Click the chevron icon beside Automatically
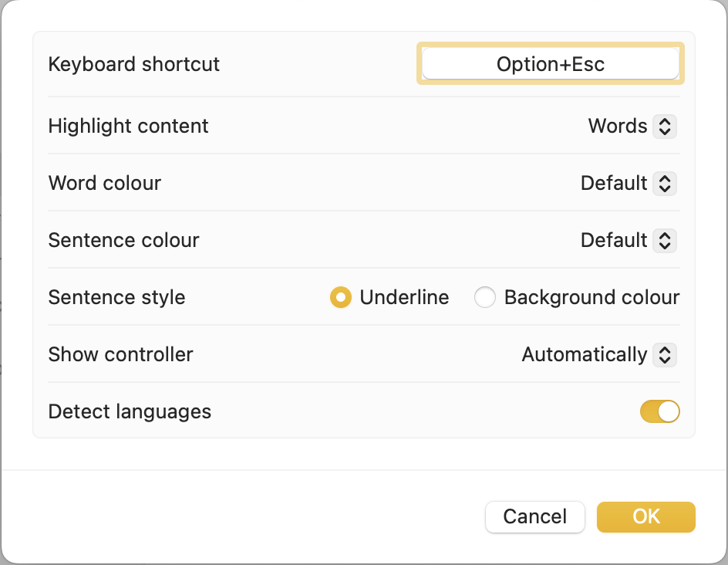The width and height of the screenshot is (728, 565). tap(664, 355)
